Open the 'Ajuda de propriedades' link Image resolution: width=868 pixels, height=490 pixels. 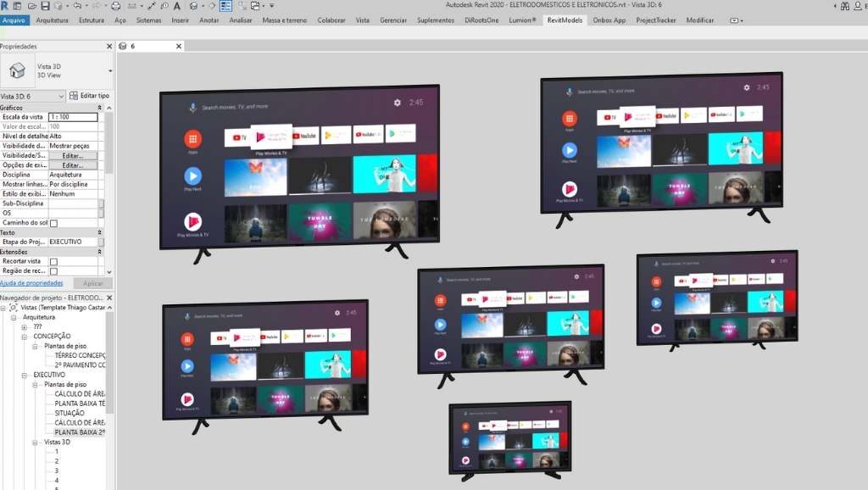31,283
